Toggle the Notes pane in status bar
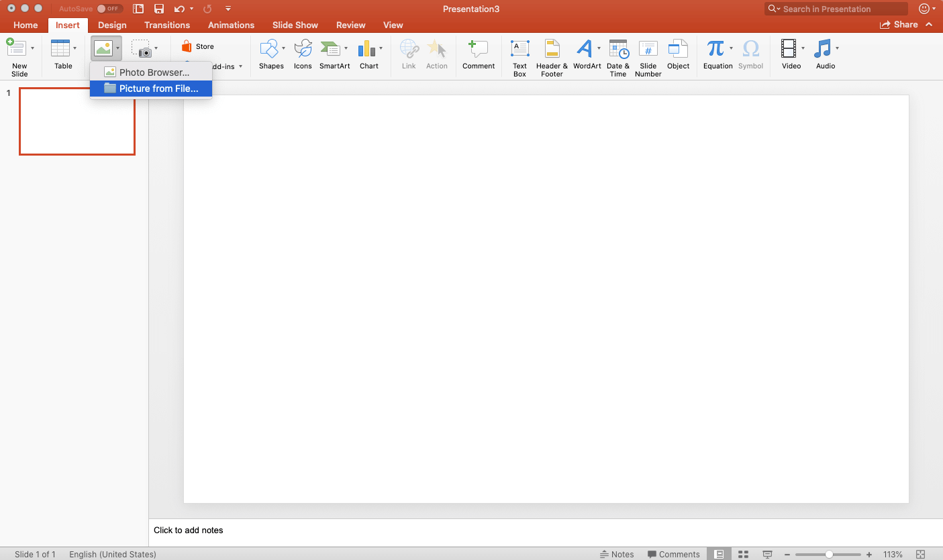 coord(617,554)
